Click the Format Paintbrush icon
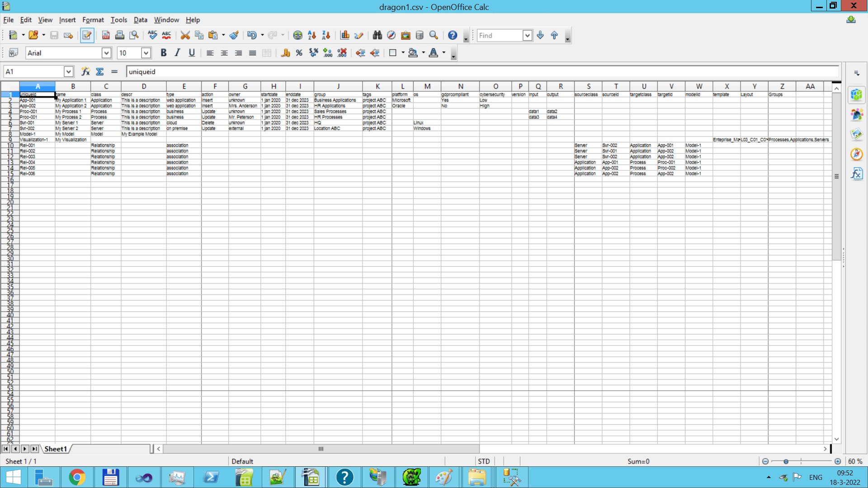The height and width of the screenshot is (488, 868). point(234,35)
